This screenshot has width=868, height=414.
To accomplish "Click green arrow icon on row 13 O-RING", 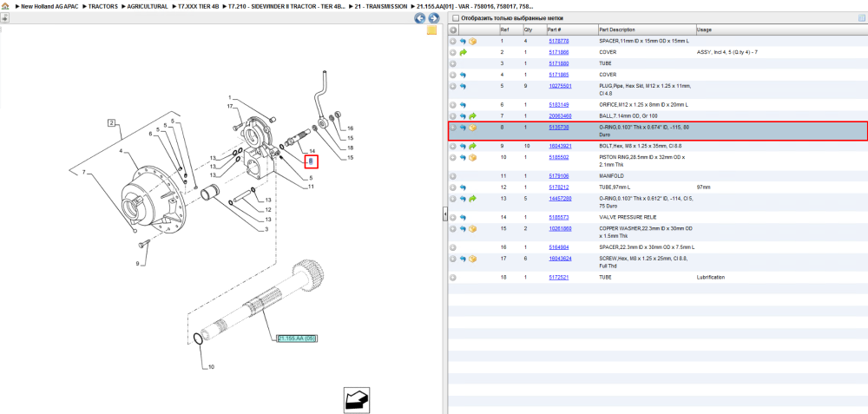I will [473, 198].
